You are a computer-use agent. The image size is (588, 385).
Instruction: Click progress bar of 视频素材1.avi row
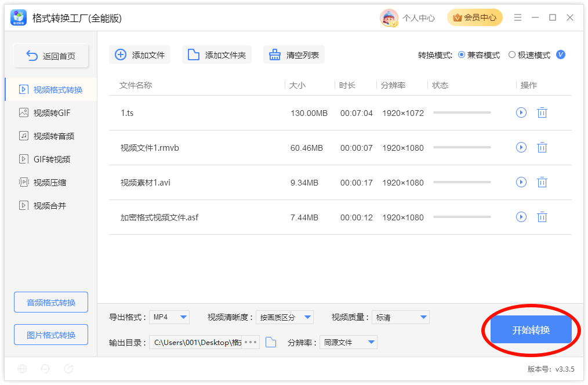[x=462, y=182]
